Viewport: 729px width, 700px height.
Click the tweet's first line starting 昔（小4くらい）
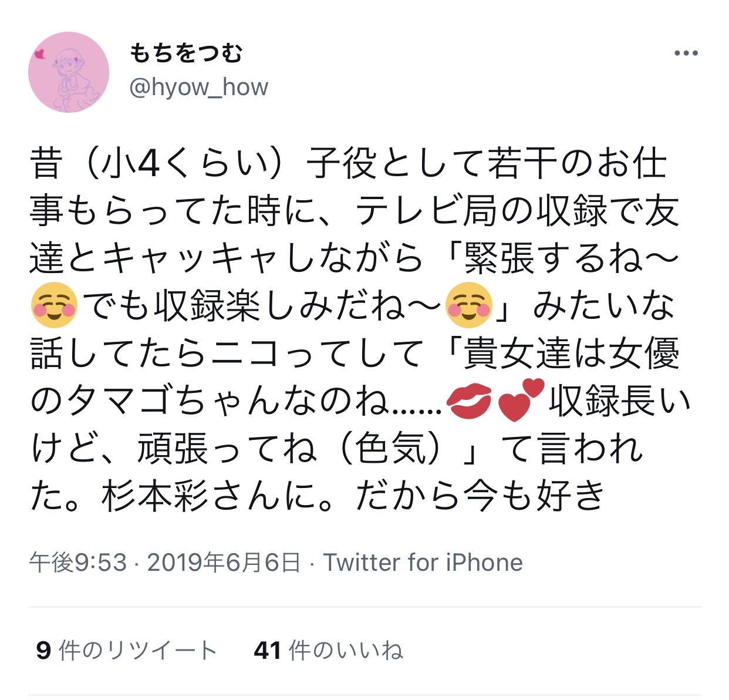point(349,163)
